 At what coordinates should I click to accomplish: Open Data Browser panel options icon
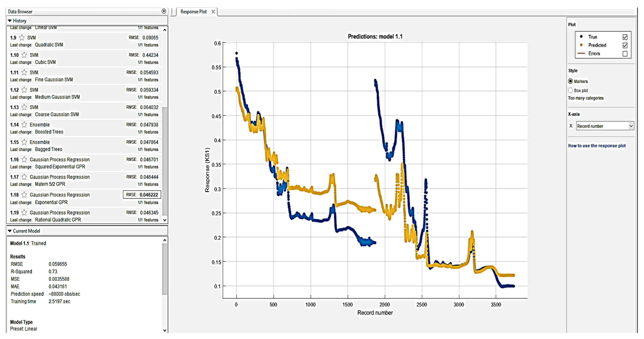164,11
